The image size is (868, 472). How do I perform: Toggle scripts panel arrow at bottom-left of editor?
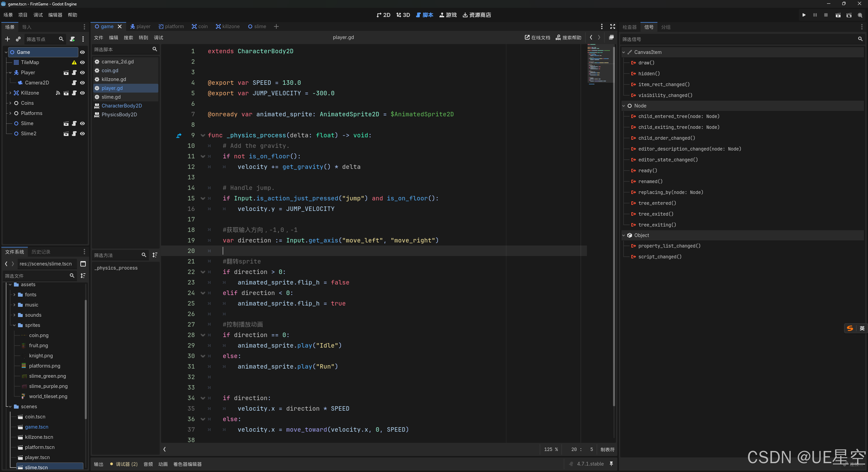point(164,449)
